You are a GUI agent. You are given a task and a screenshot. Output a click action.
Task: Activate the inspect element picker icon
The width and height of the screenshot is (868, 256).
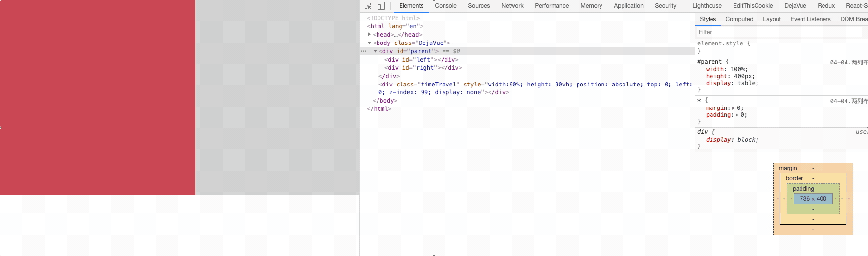368,6
